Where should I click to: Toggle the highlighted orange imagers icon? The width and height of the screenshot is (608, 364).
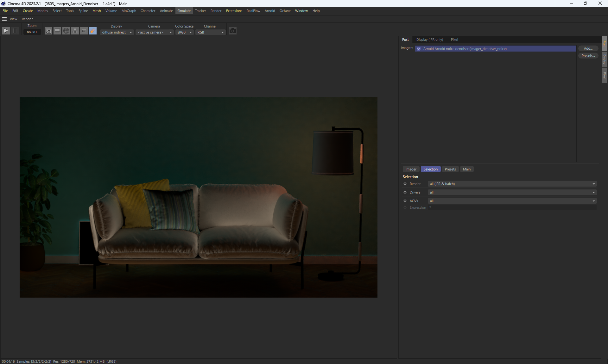point(93,31)
